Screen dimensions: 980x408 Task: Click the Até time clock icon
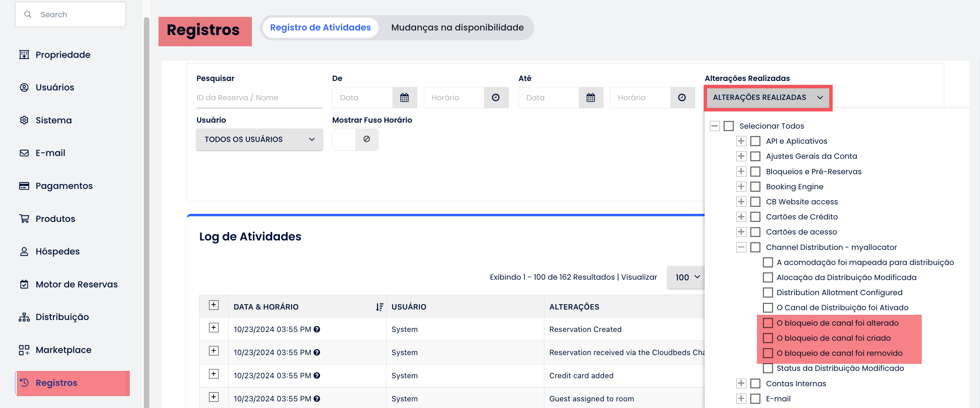click(x=682, y=98)
